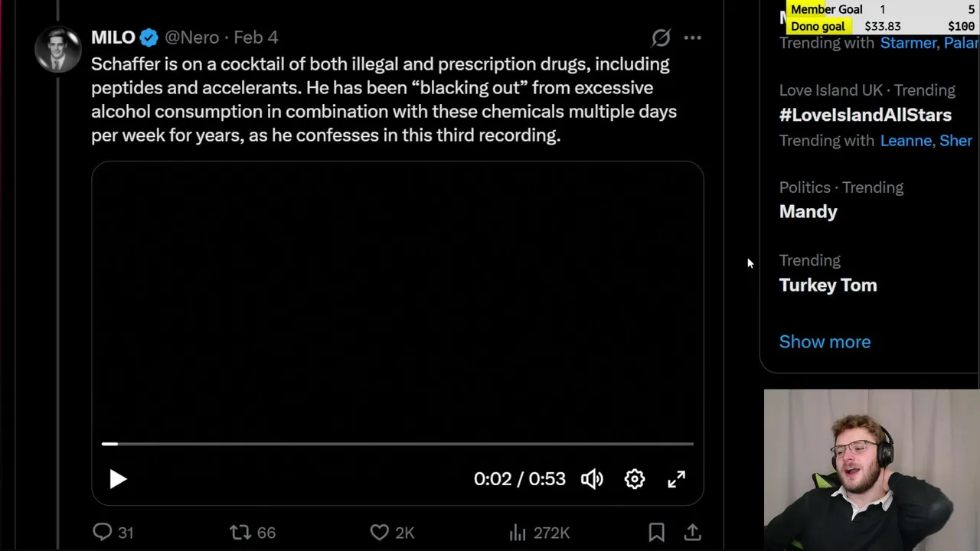980x551 pixels.
Task: View tweet analytics bar chart icon
Action: click(x=518, y=532)
